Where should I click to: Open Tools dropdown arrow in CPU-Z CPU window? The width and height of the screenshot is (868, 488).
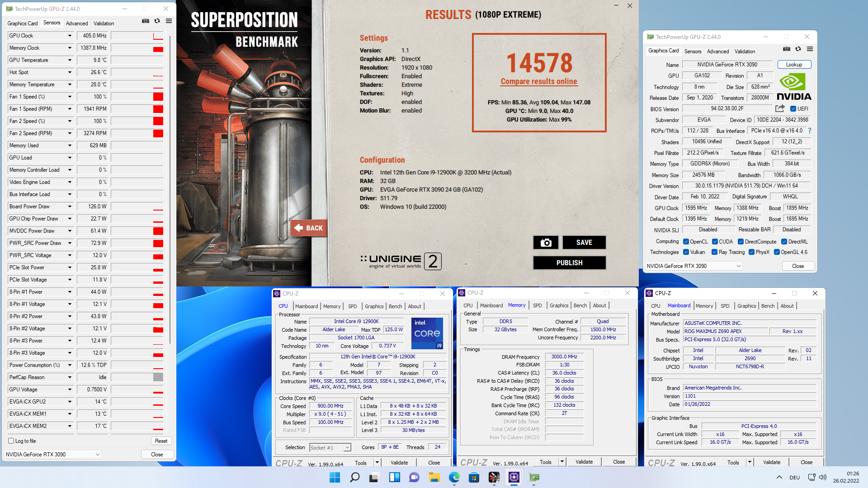pos(377,463)
